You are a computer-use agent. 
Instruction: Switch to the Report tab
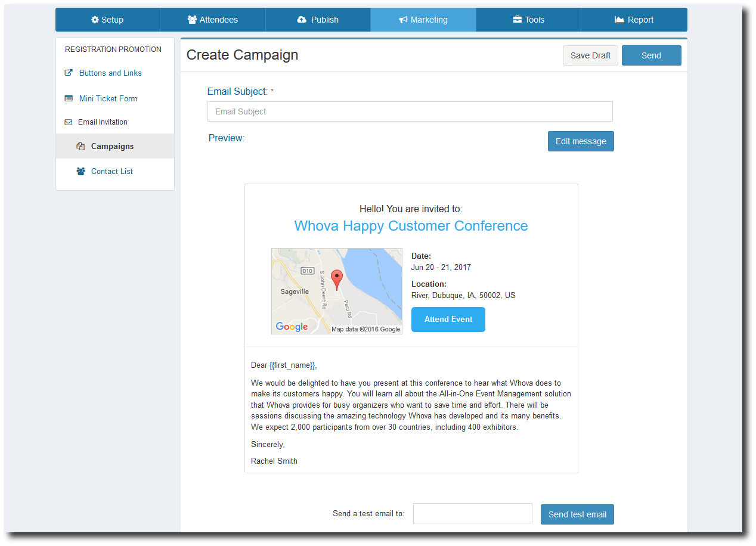coord(634,20)
